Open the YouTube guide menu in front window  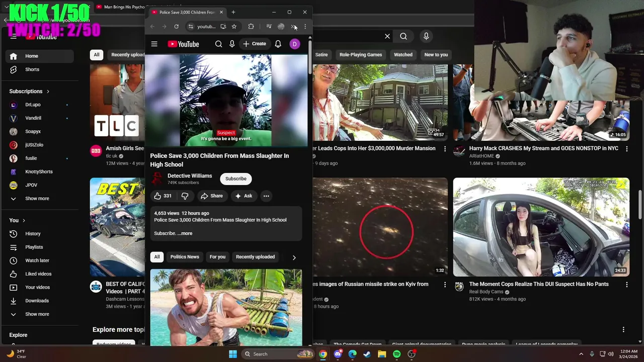pyautogui.click(x=154, y=44)
